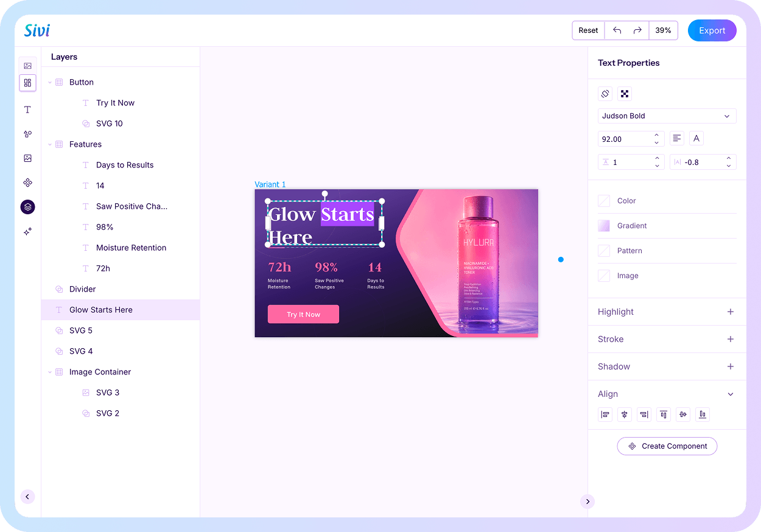761x532 pixels.
Task: Select the Glow Starts Here layer
Action: point(121,310)
